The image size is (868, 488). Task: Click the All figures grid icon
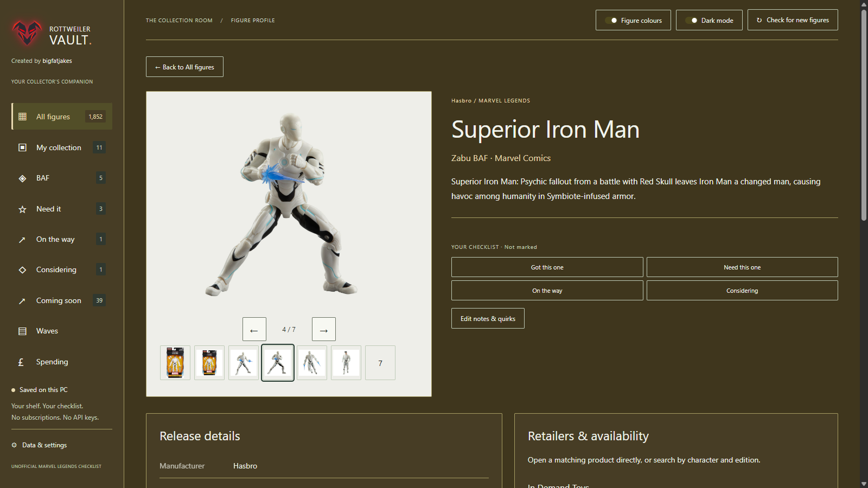[22, 117]
